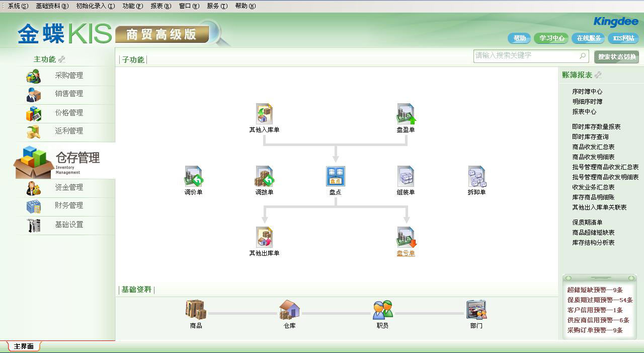Open 商品超储短缺表 report

click(593, 233)
